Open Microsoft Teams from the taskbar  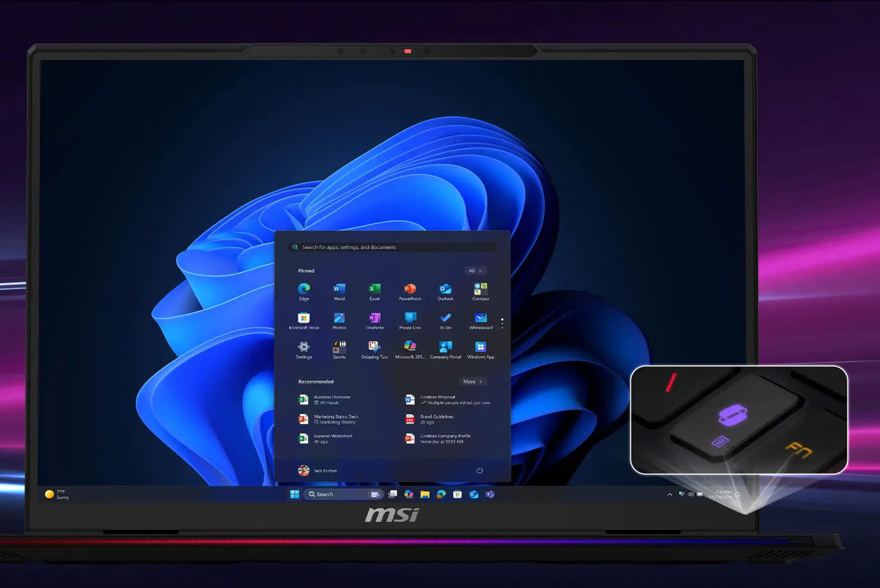490,494
